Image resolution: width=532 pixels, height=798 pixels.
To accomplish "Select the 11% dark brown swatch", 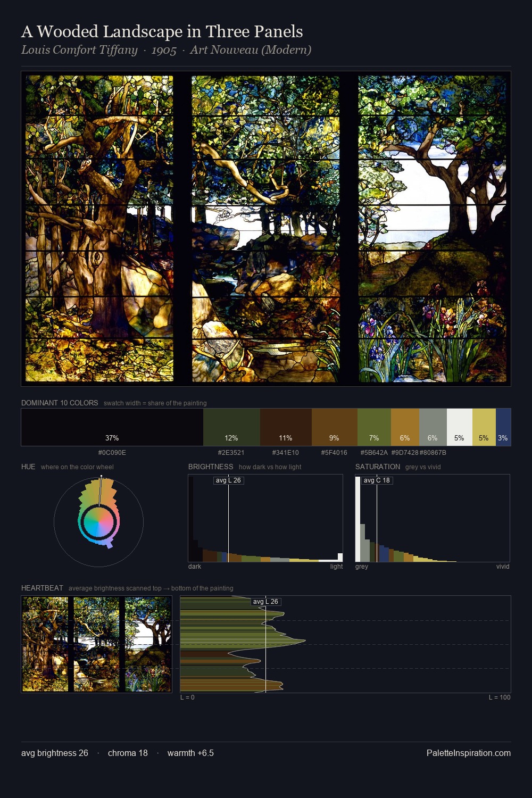I will pyautogui.click(x=286, y=427).
